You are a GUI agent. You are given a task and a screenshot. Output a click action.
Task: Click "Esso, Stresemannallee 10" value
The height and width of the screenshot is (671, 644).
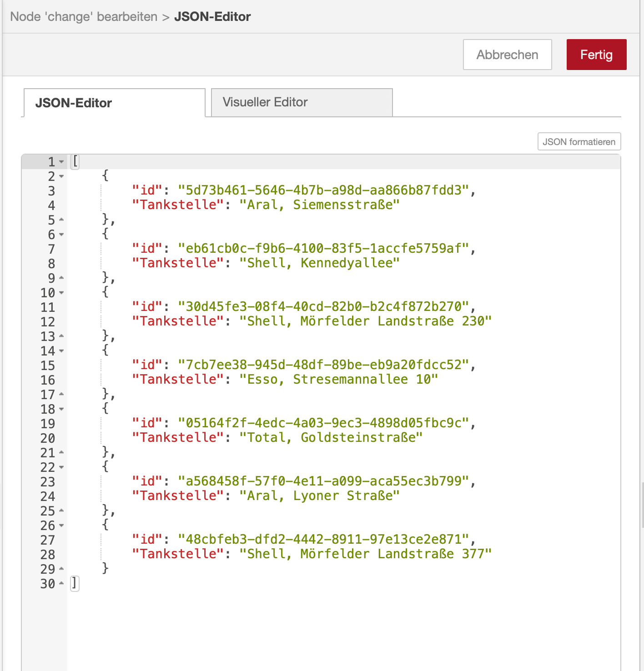click(x=339, y=379)
